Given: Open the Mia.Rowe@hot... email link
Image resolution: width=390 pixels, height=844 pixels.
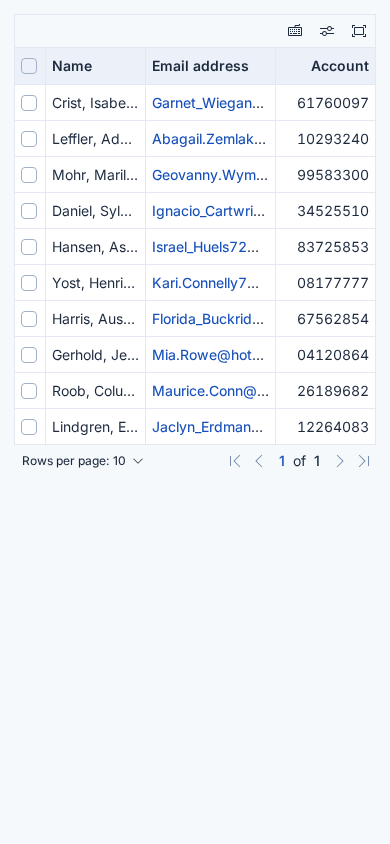Looking at the screenshot, I should pos(208,355).
